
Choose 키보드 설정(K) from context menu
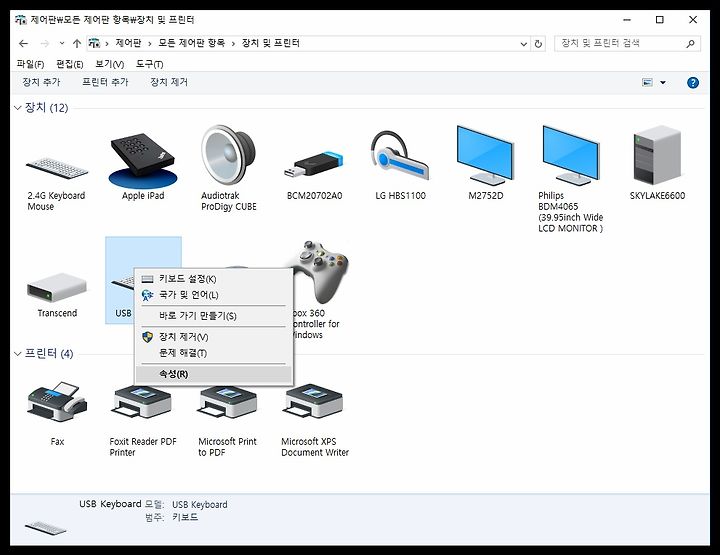(x=214, y=279)
